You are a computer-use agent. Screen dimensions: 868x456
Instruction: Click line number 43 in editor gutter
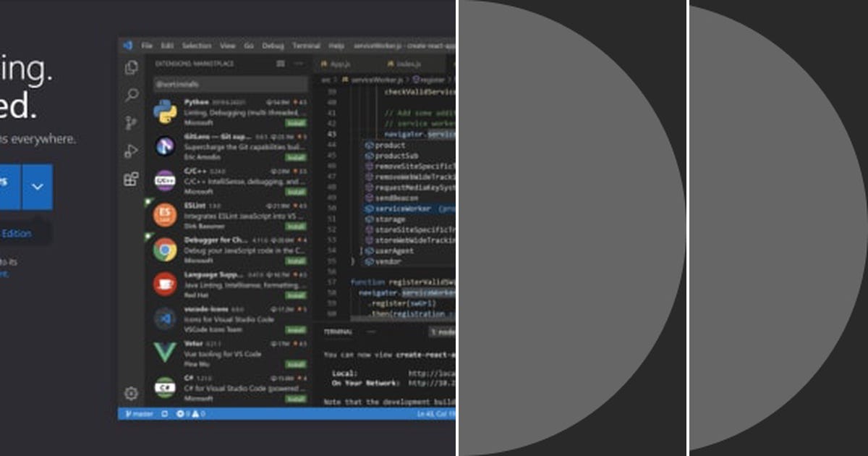point(333,135)
